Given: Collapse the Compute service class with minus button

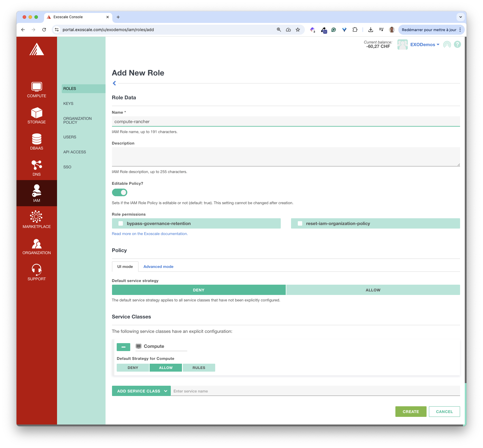Looking at the screenshot, I should (123, 347).
